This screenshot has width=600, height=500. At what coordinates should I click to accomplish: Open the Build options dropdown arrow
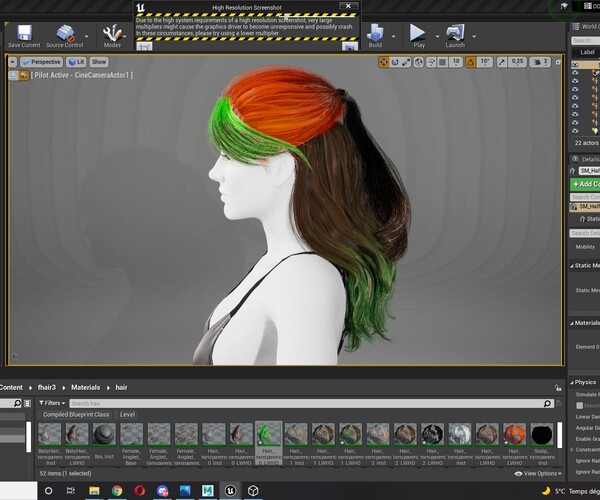click(x=393, y=37)
